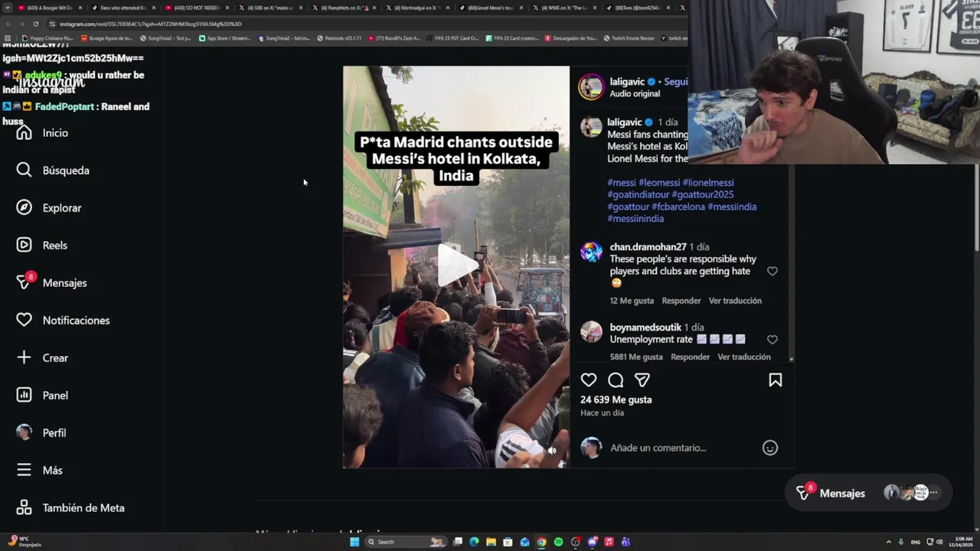
Task: Show hidden system tray icons chevron
Action: (888, 542)
